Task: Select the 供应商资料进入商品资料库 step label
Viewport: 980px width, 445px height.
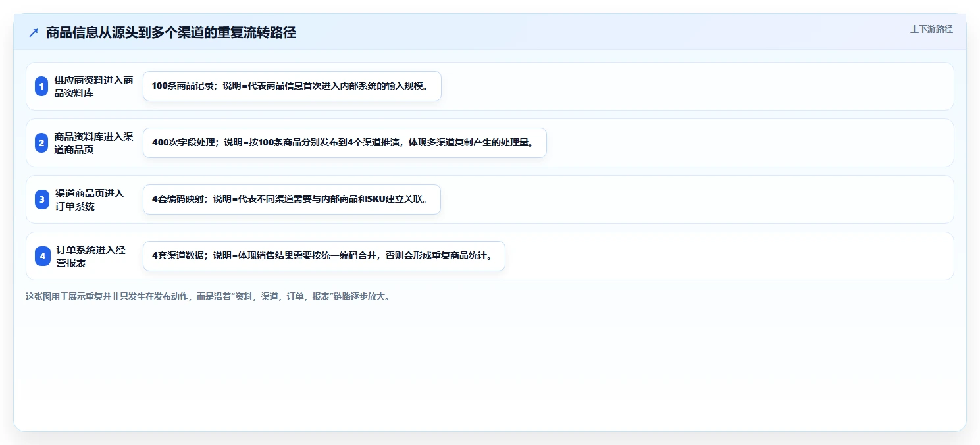Action: [x=94, y=86]
